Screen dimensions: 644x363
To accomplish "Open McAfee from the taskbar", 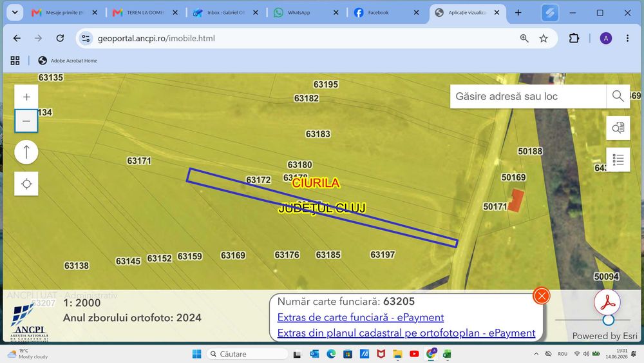I will tap(381, 354).
